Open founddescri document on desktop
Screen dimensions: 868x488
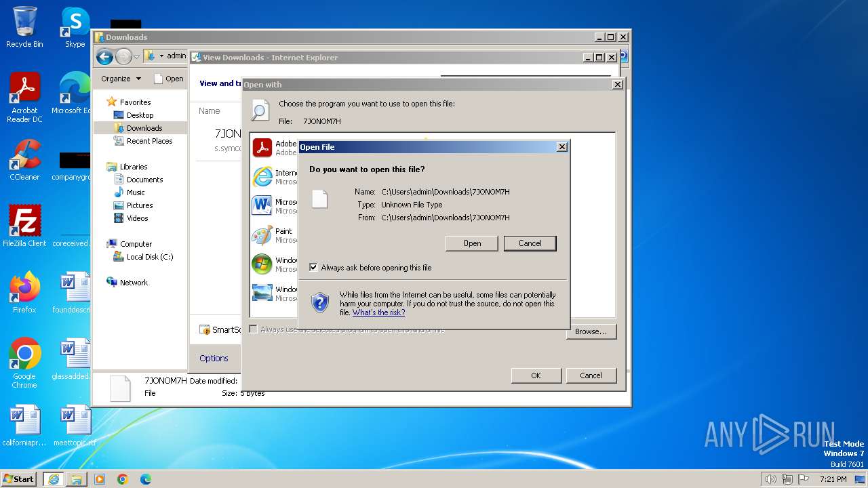click(x=72, y=292)
